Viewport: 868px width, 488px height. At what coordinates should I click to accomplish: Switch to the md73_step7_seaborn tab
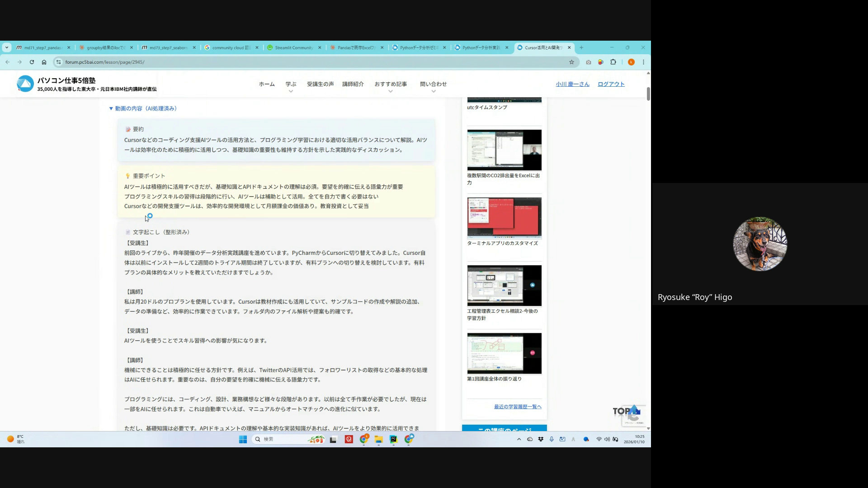[168, 47]
